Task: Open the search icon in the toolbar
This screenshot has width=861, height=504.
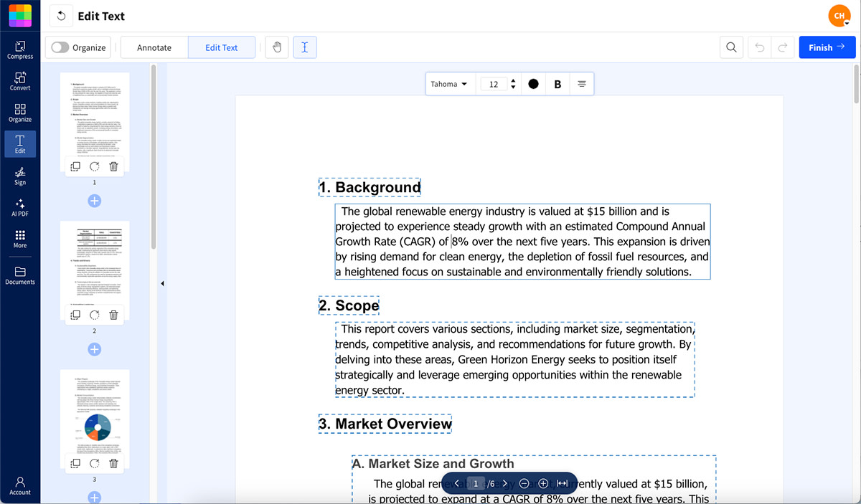Action: click(731, 47)
